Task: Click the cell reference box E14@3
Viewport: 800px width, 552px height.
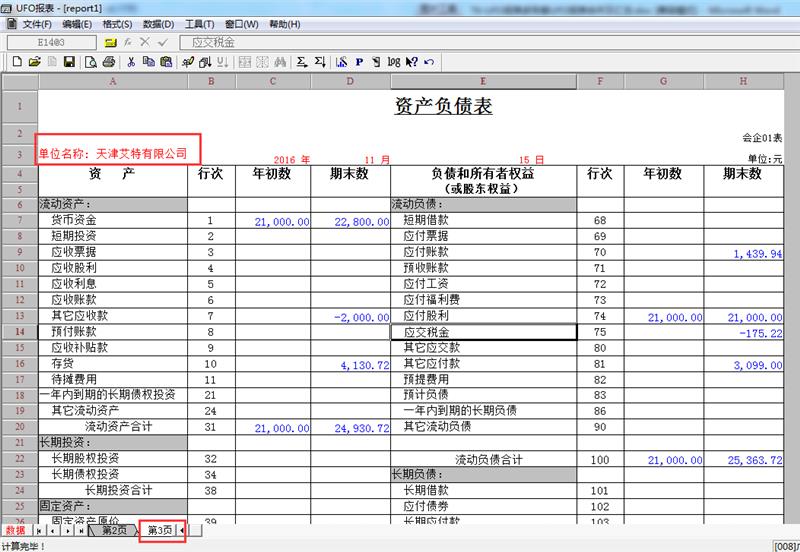Action: click(x=52, y=42)
